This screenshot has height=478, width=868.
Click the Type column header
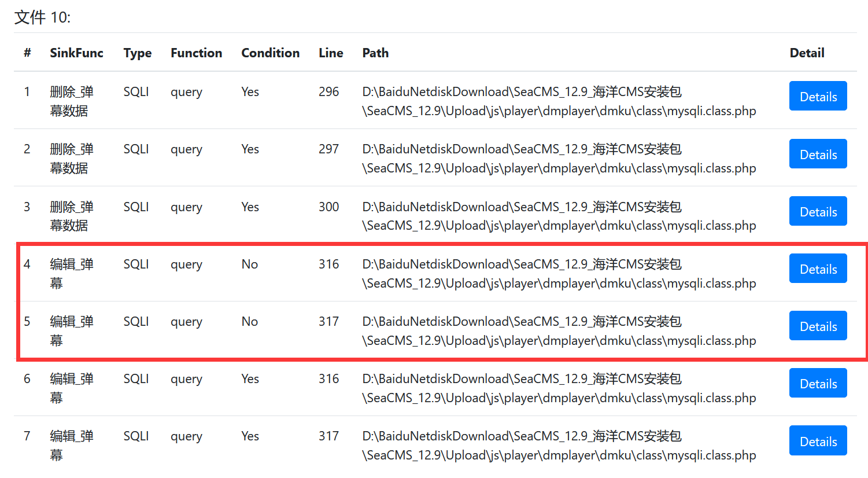[137, 53]
